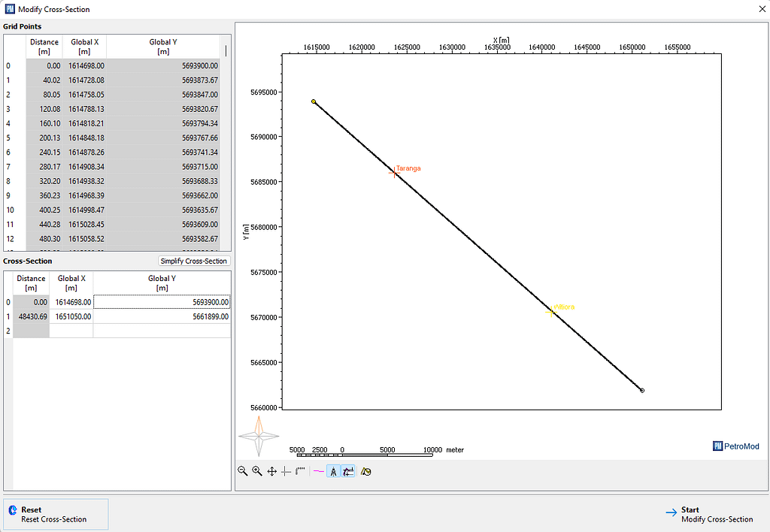Select the crosshair cursor tool

tap(286, 471)
